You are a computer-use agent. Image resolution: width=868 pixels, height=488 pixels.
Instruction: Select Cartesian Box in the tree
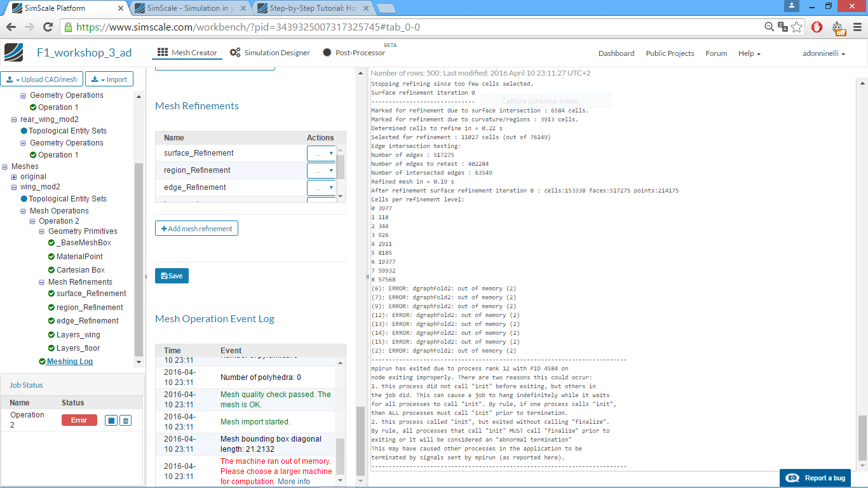click(x=81, y=270)
